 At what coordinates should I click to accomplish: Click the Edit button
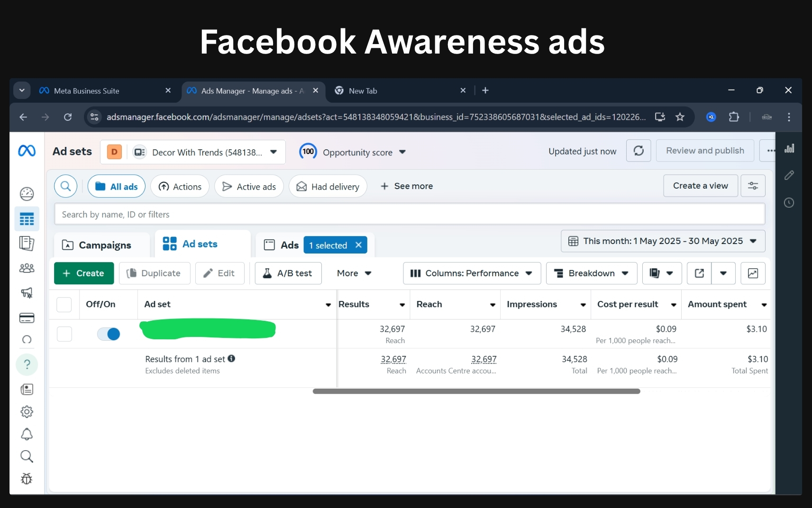(x=219, y=273)
